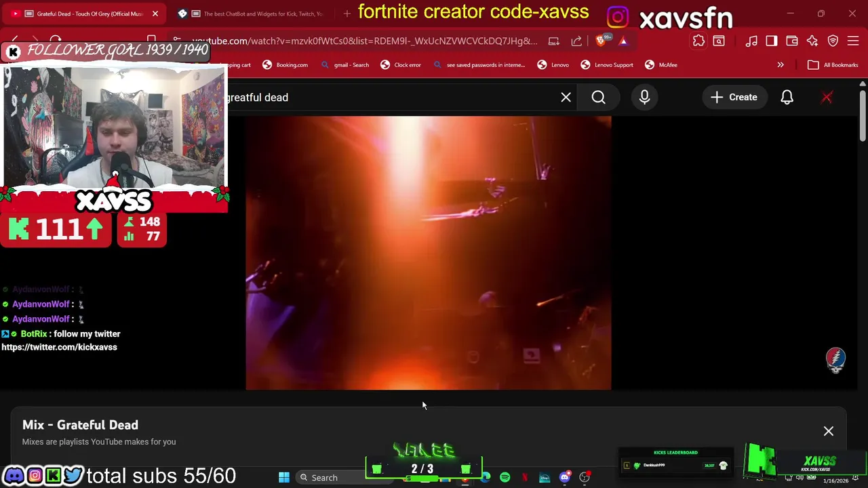Close the Grateful Dead browser tab
The height and width of the screenshot is (488, 868).
click(x=155, y=14)
